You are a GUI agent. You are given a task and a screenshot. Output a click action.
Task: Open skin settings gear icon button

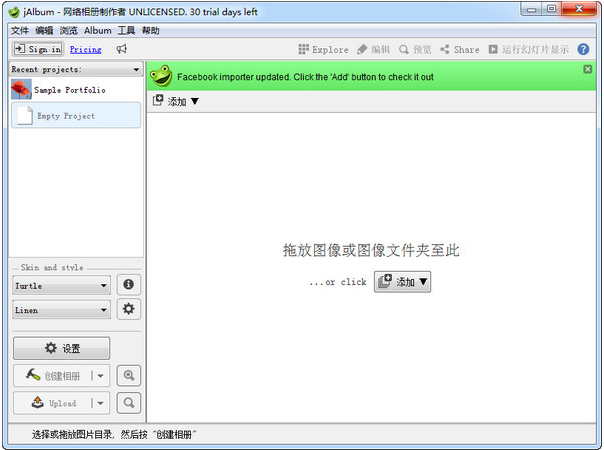point(129,309)
